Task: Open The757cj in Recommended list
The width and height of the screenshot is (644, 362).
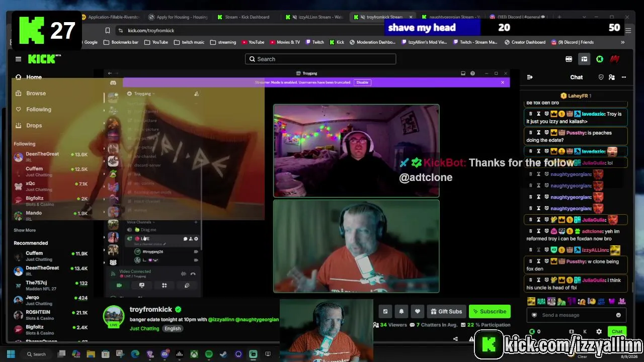Action: point(51,286)
